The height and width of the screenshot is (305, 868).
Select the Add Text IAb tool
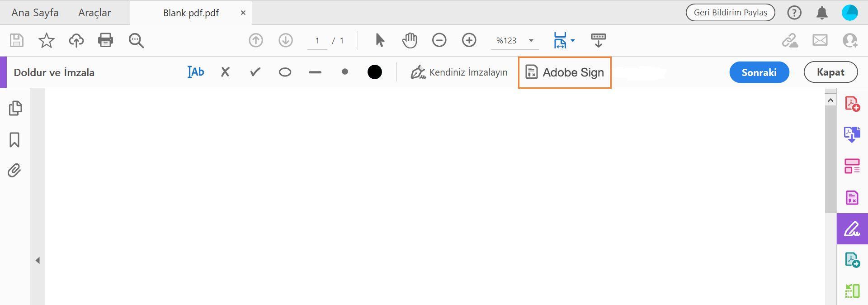(196, 72)
